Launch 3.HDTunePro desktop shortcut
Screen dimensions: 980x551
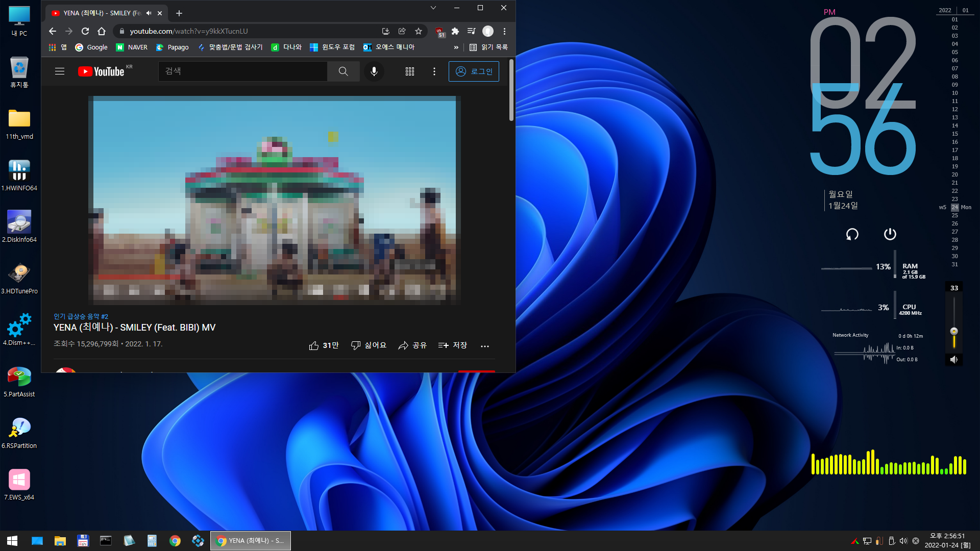click(19, 279)
